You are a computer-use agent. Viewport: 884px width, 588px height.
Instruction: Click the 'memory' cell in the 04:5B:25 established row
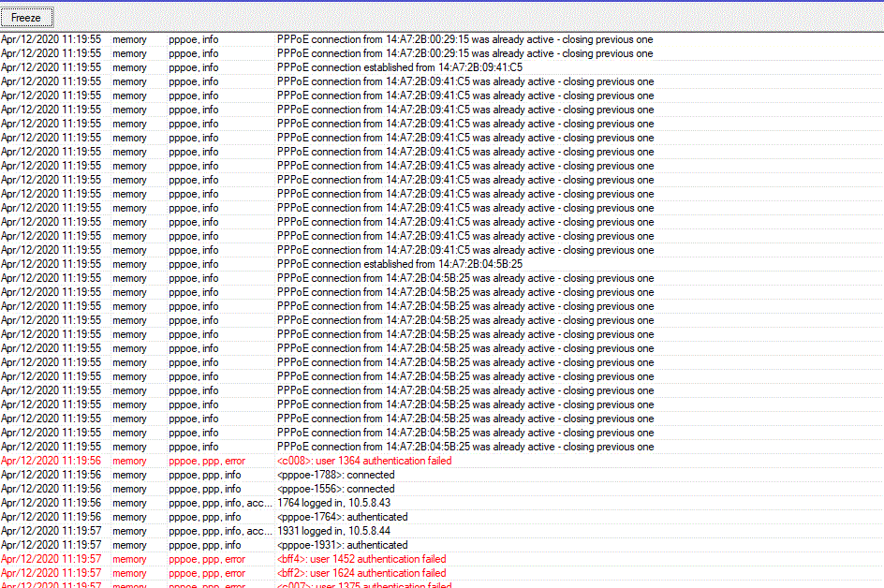pos(129,264)
